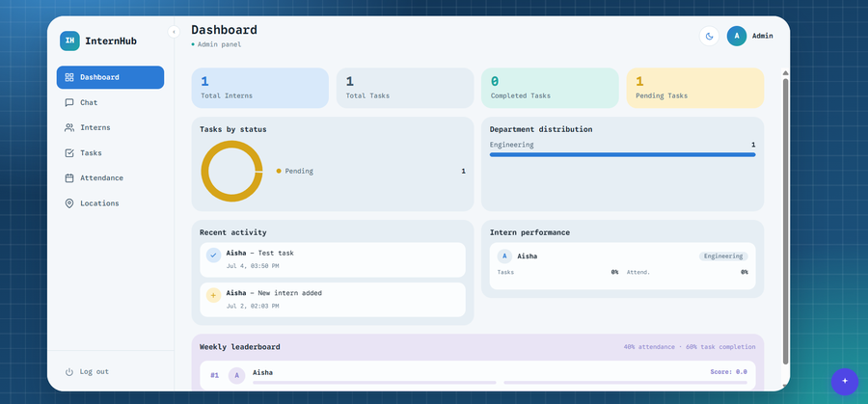868x404 pixels.
Task: Click the Chat speech bubble icon
Action: 69,102
